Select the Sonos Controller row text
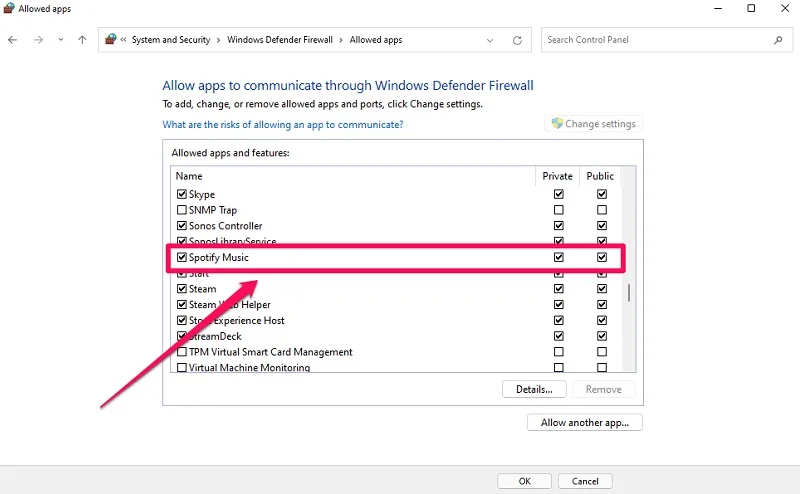 point(226,226)
